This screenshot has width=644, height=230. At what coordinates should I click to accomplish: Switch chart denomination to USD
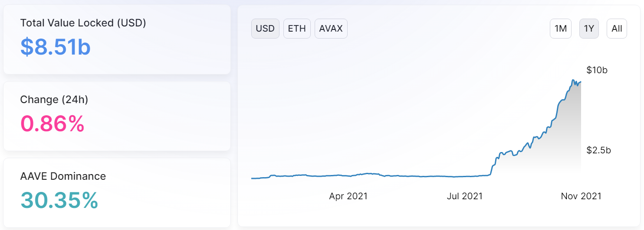265,29
